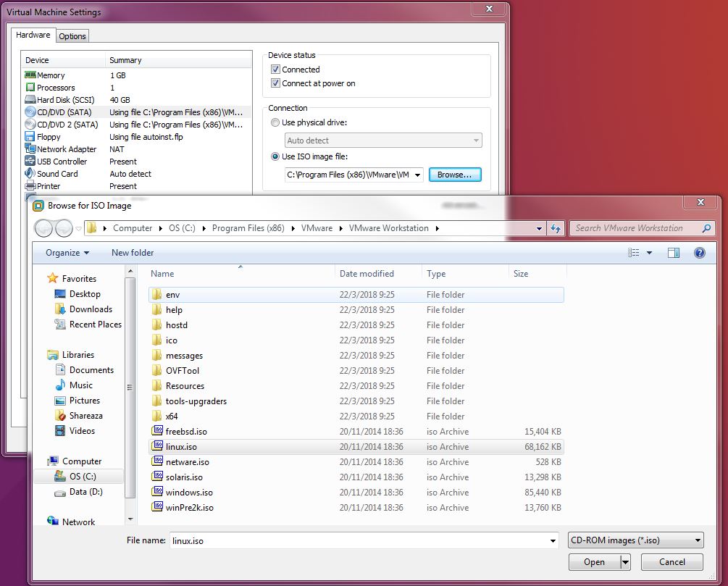The width and height of the screenshot is (728, 586).
Task: Switch to the Options tab
Action: point(72,36)
